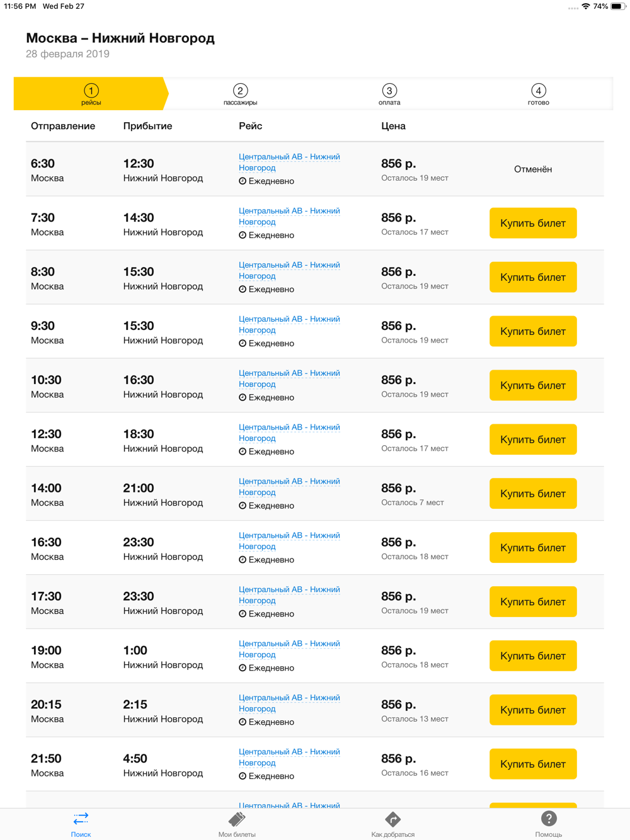Buy ticket for 7:30 departure
This screenshot has height=840, width=630.
[x=533, y=223]
